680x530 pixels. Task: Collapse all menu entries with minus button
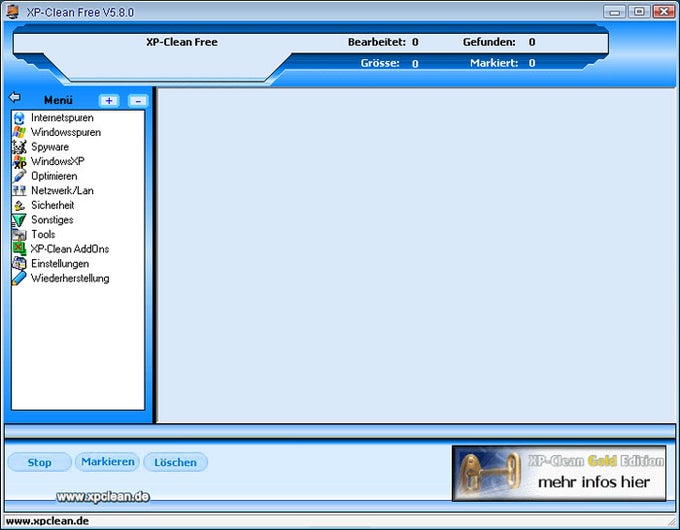[138, 101]
